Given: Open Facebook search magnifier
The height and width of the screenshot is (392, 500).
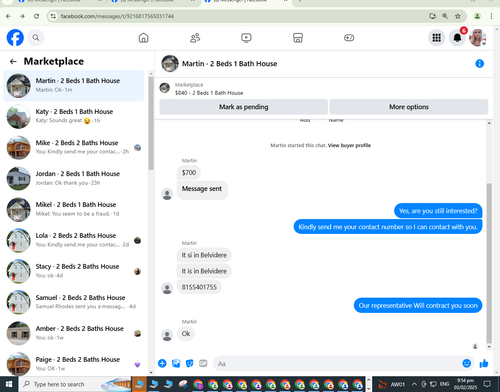Looking at the screenshot, I should [x=36, y=38].
